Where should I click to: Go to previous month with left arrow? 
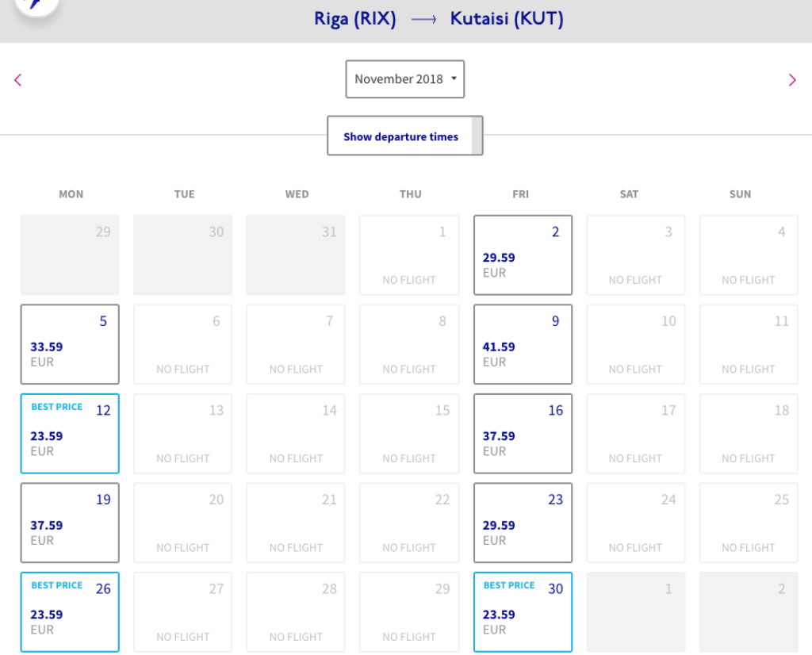[x=18, y=79]
